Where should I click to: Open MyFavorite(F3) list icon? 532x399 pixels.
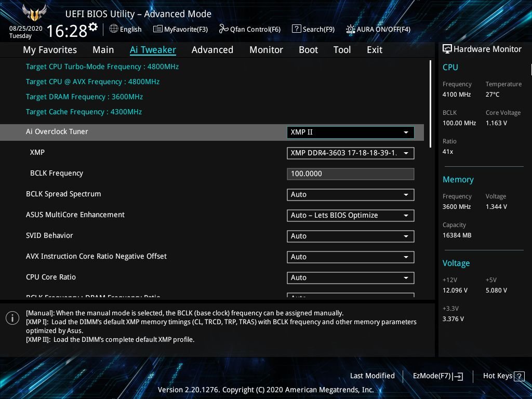(157, 29)
